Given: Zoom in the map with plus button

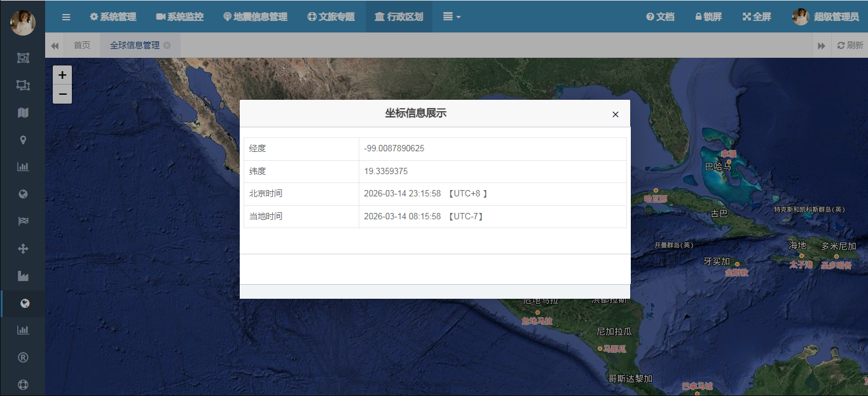Looking at the screenshot, I should [x=62, y=75].
